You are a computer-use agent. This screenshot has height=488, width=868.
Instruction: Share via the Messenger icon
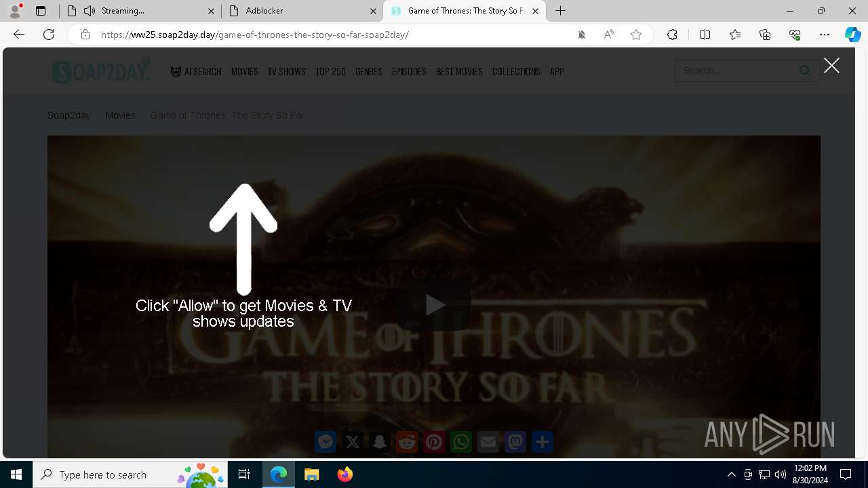click(325, 442)
